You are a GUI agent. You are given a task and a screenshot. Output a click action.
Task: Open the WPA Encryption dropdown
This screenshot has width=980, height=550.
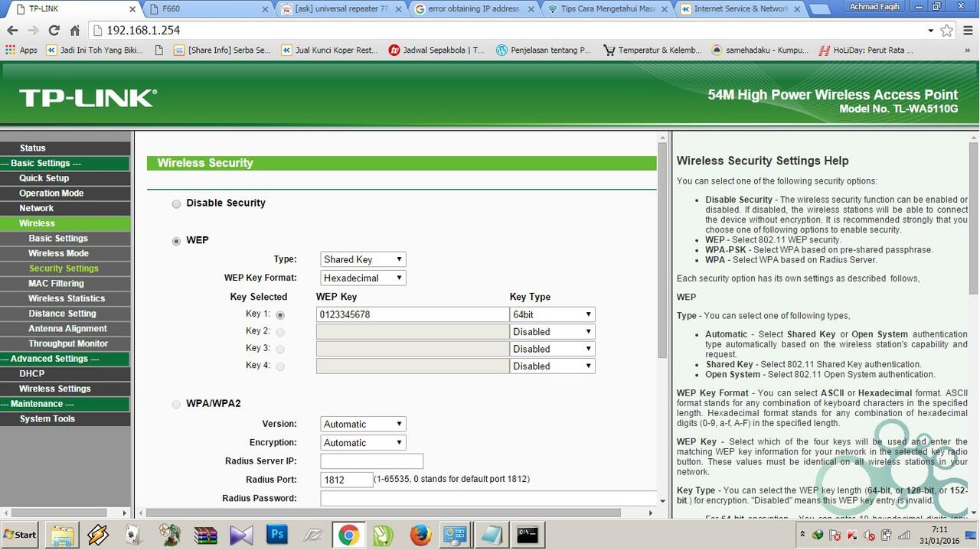(x=363, y=442)
